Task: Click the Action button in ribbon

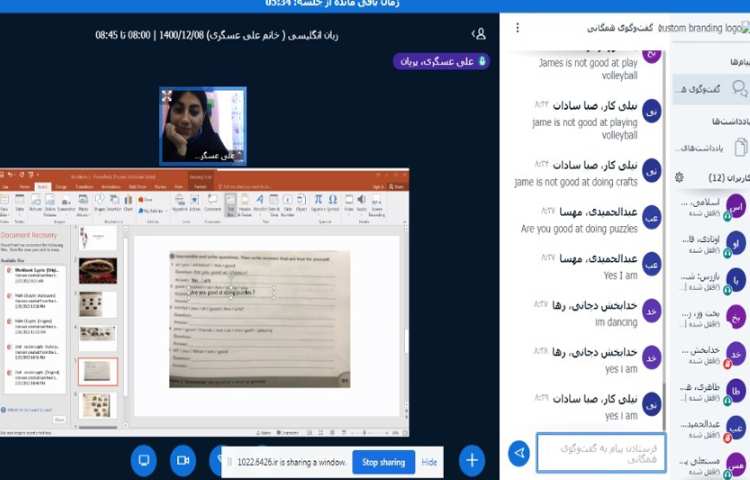Action: click(195, 203)
